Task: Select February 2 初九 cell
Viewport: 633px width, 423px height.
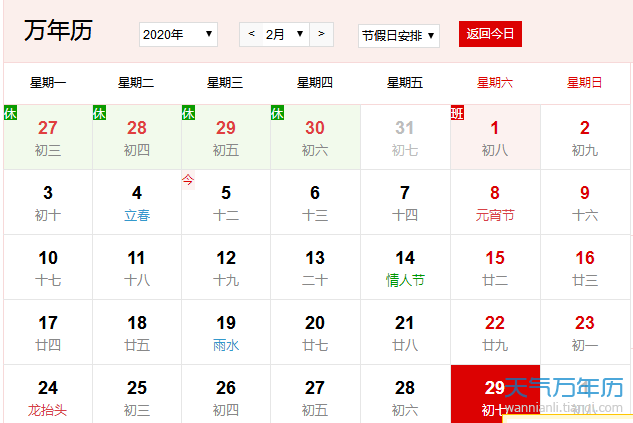Action: [585, 137]
